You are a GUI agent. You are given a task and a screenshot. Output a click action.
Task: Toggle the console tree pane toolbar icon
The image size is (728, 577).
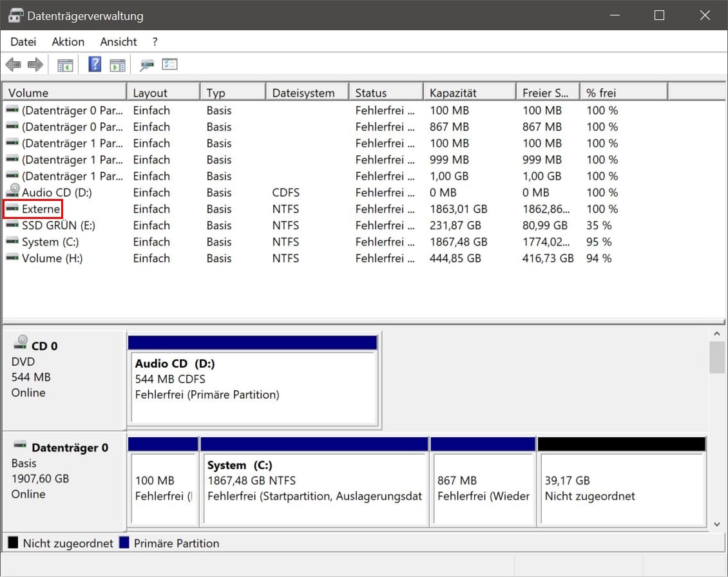tap(65, 65)
